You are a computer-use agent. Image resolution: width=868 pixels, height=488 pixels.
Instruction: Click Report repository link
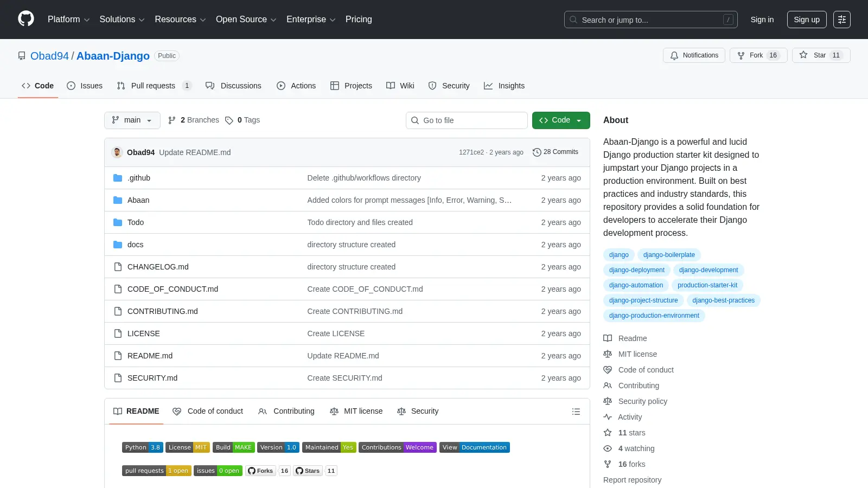click(x=632, y=480)
